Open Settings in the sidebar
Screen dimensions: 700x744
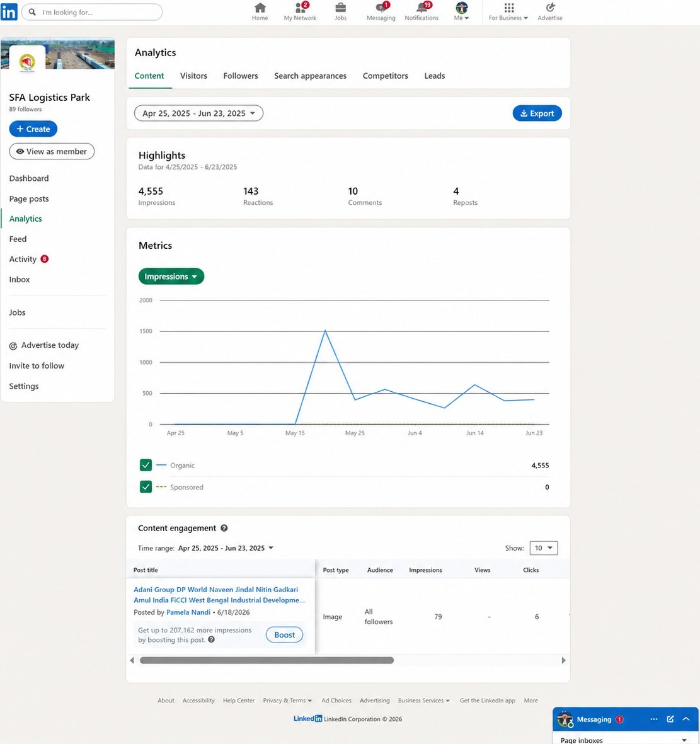24,386
